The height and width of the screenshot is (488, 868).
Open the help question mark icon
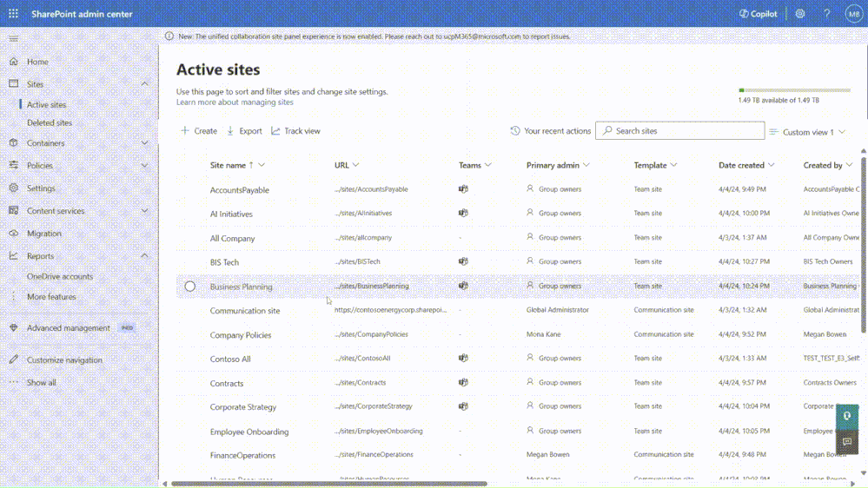[x=826, y=14]
